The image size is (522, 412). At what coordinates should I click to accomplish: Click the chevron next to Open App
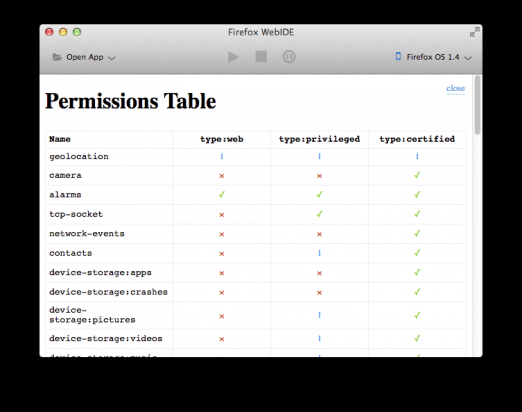click(x=112, y=58)
